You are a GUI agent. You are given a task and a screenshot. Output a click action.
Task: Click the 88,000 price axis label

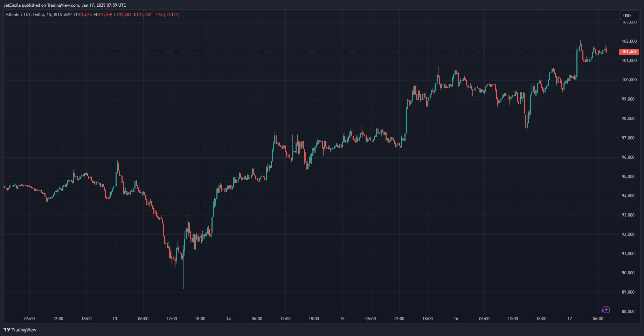(628, 311)
